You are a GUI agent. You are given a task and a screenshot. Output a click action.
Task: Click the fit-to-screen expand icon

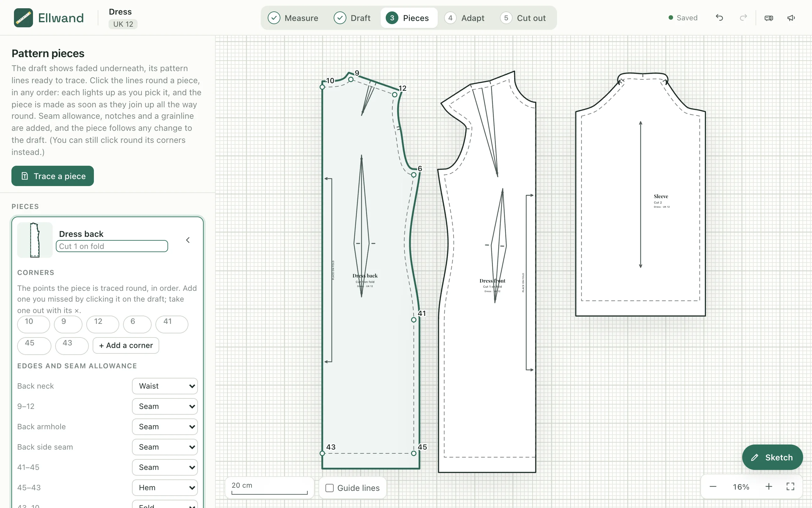tap(790, 486)
